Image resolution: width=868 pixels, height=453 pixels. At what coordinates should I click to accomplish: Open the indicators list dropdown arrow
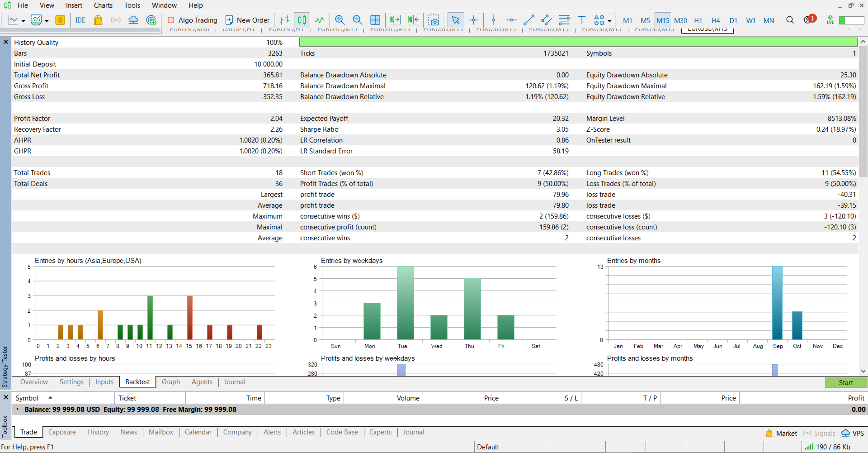[x=47, y=21]
